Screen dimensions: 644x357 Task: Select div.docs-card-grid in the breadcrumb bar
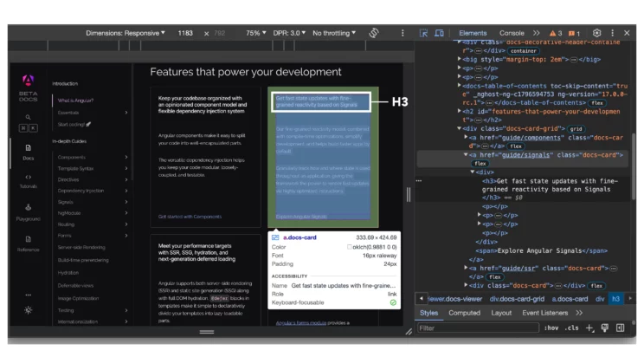tap(517, 299)
